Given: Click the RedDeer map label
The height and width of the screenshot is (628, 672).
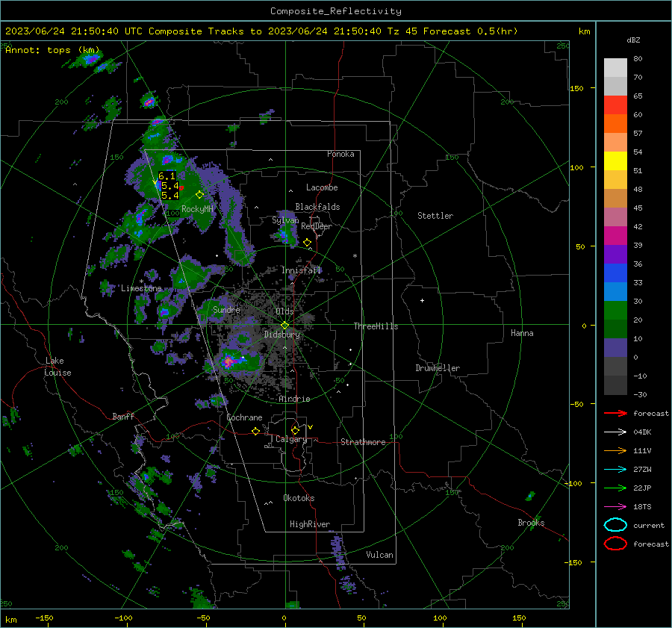Looking at the screenshot, I should (317, 226).
